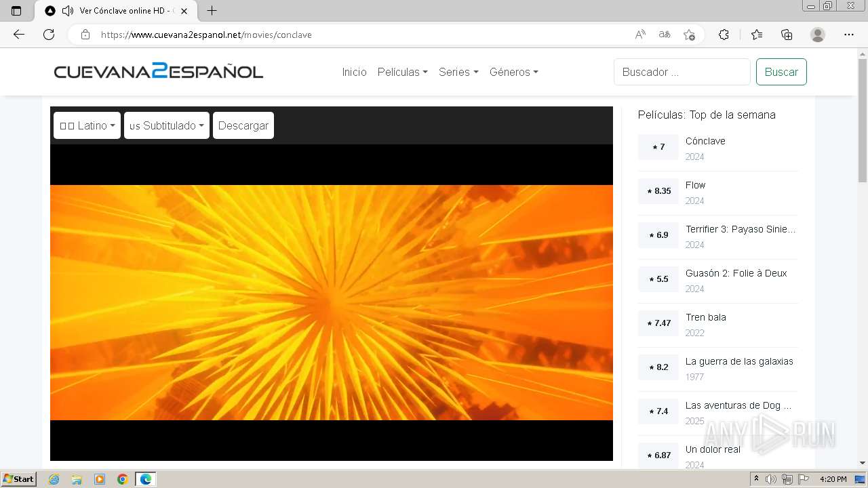
Task: Open the translate page icon
Action: 665,35
